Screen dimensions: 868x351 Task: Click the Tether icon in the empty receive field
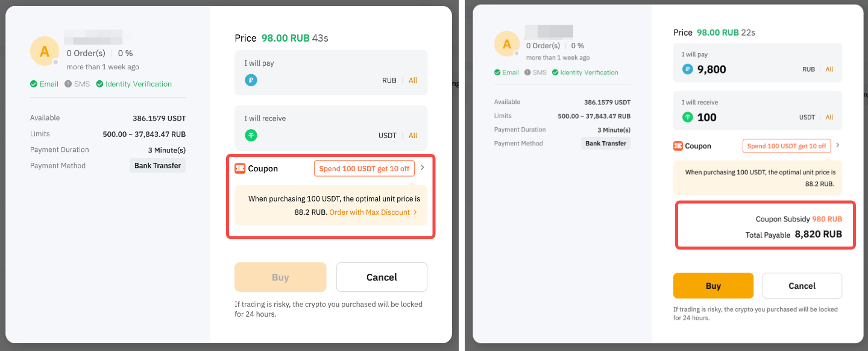251,136
